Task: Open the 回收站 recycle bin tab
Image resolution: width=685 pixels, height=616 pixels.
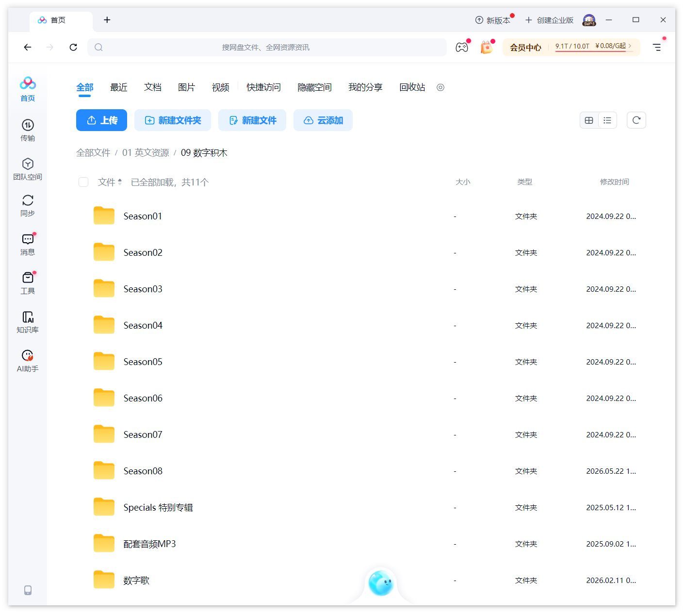Action: (x=412, y=87)
